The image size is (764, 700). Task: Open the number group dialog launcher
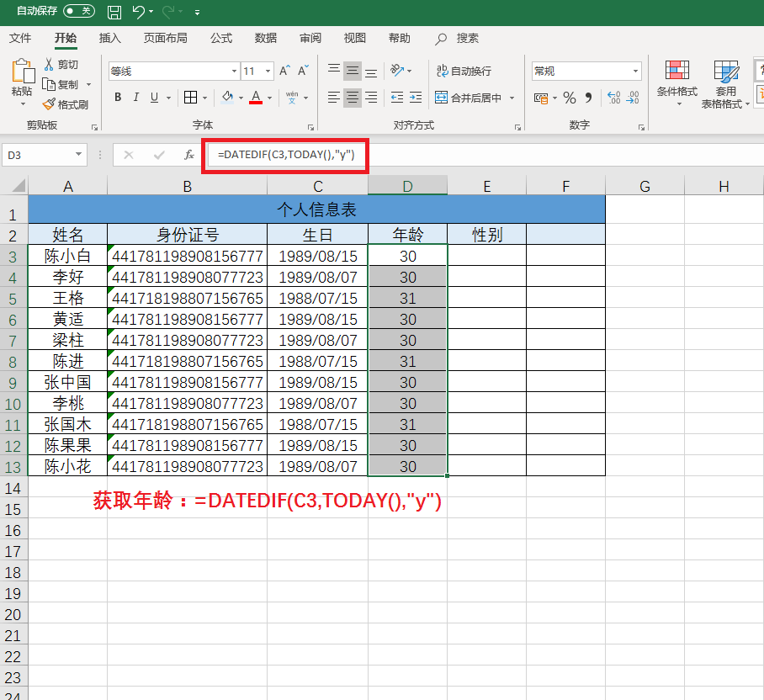pyautogui.click(x=641, y=127)
